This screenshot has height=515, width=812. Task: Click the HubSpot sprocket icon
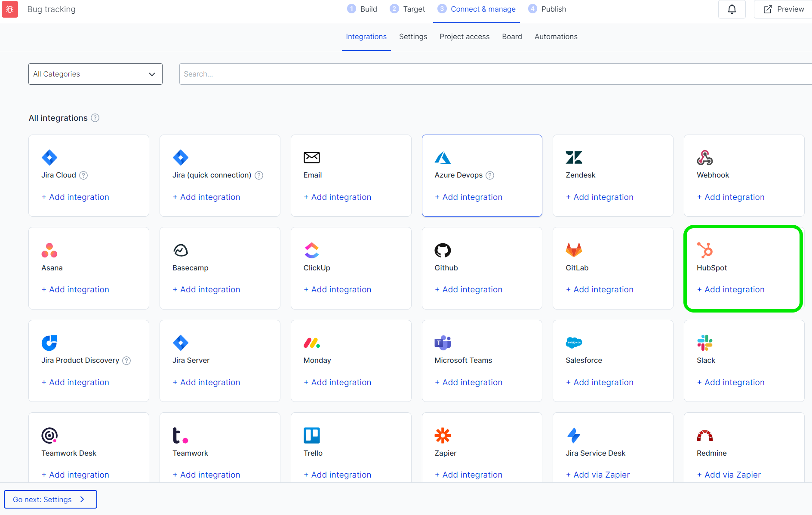(705, 250)
